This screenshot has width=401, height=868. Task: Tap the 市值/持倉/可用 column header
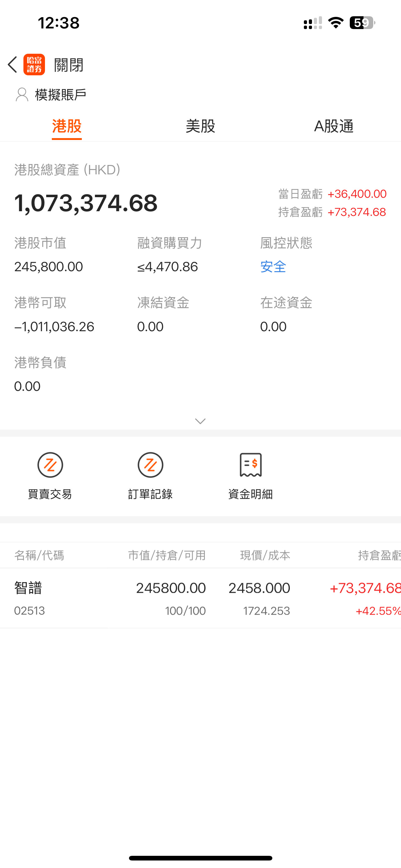point(167,555)
